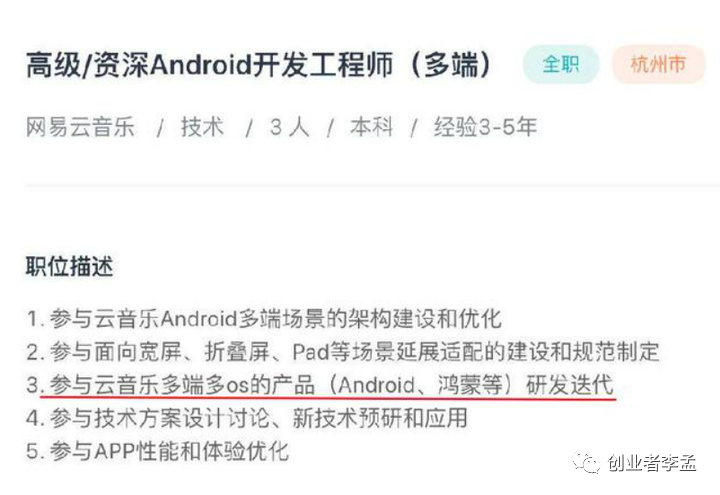Image resolution: width=720 pixels, height=495 pixels.
Task: Click the 创业者李孟 watermark text
Action: [x=652, y=463]
